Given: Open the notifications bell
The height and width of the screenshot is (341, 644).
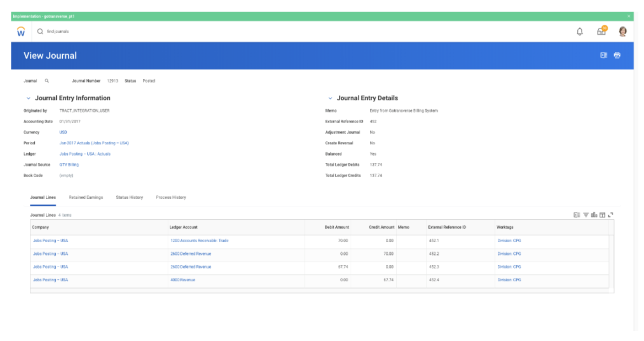Looking at the screenshot, I should pyautogui.click(x=579, y=31).
